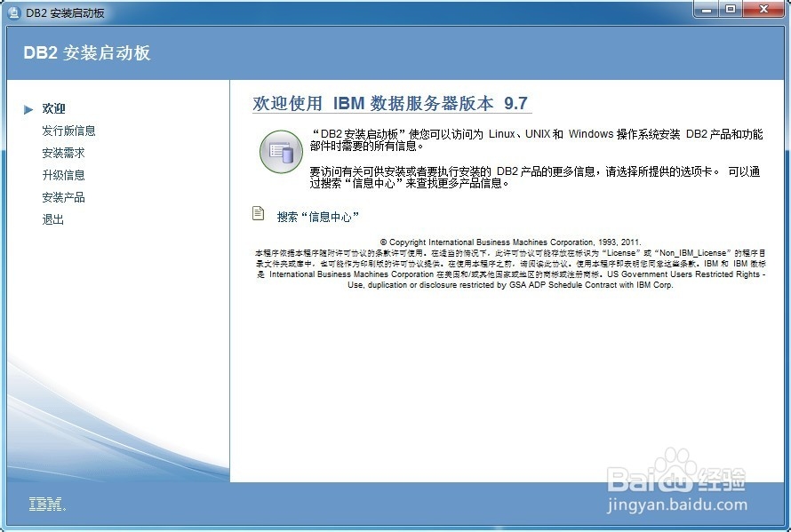Image resolution: width=791 pixels, height=532 pixels.
Task: Open 升级信息 in the navigation list
Action: [62, 174]
